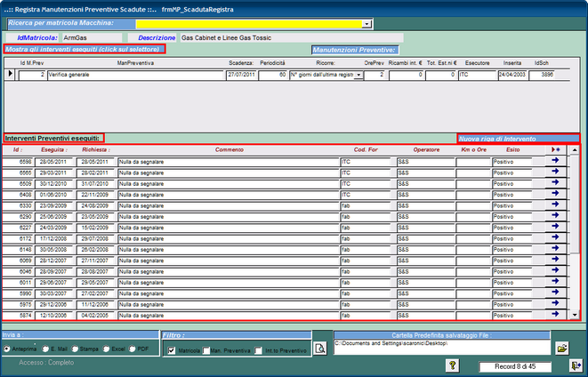Click the blue arrow on row 6565
Screen dimensions: 588x377
point(555,172)
